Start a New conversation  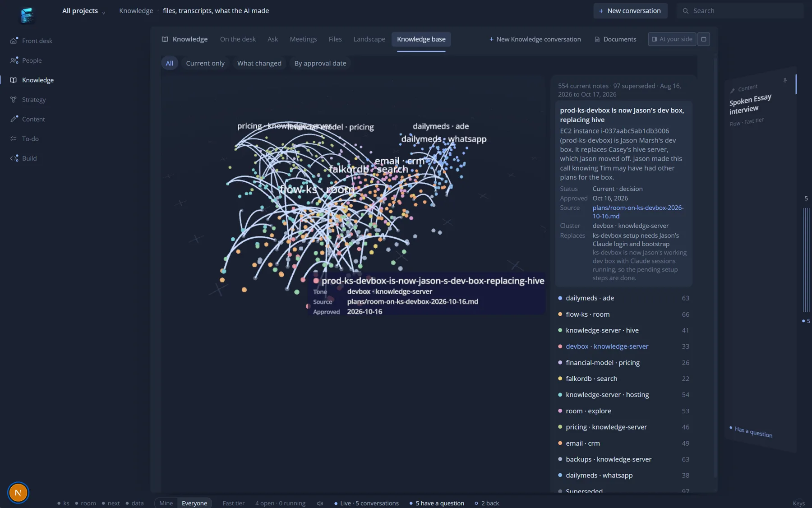tap(630, 11)
